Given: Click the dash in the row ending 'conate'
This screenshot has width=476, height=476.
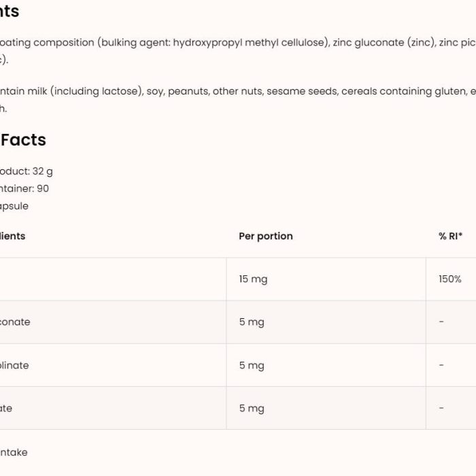Looking at the screenshot, I should pos(441,322).
